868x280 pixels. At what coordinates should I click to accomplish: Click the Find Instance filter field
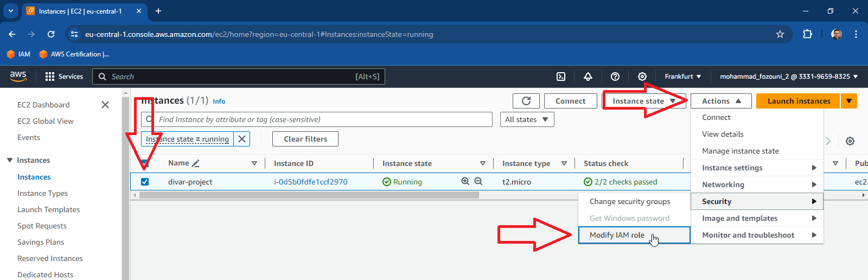[317, 119]
